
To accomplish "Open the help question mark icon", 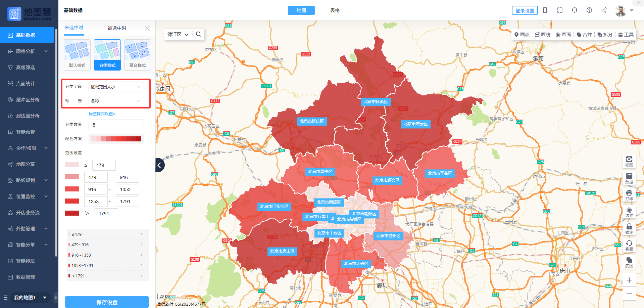I will click(589, 10).
